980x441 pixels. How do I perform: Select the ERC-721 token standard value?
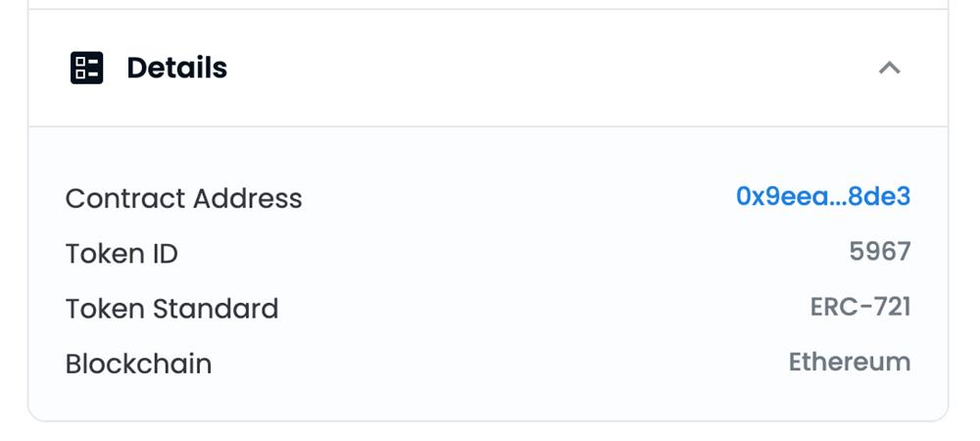pos(860,307)
